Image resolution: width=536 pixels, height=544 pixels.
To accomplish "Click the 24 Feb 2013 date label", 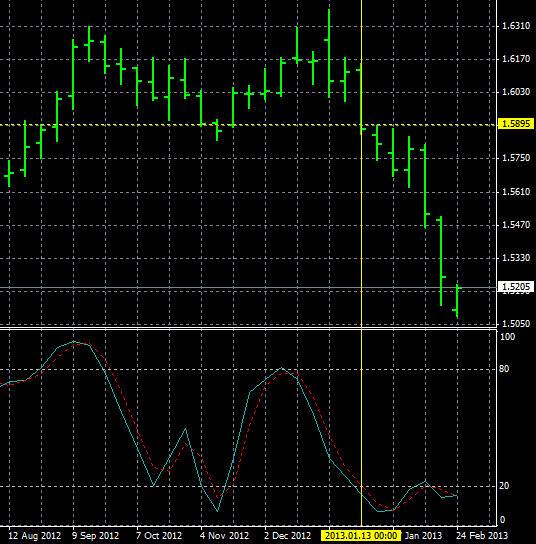I will pos(482,536).
